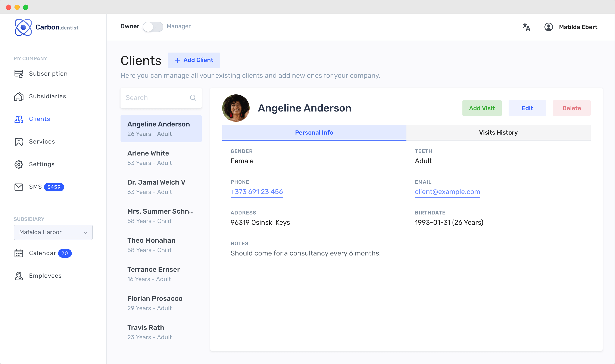Click the SMS envelope icon
The height and width of the screenshot is (364, 615).
tap(19, 187)
